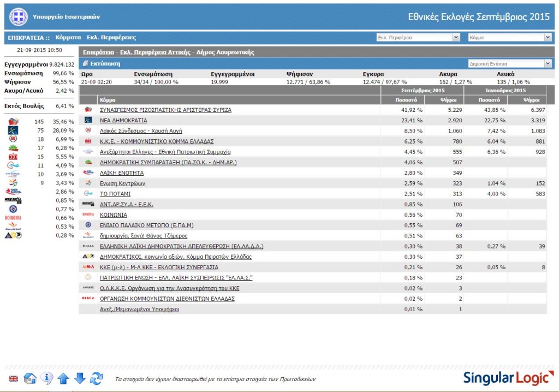Click the Ministry of Interior emblem logo

(16, 17)
